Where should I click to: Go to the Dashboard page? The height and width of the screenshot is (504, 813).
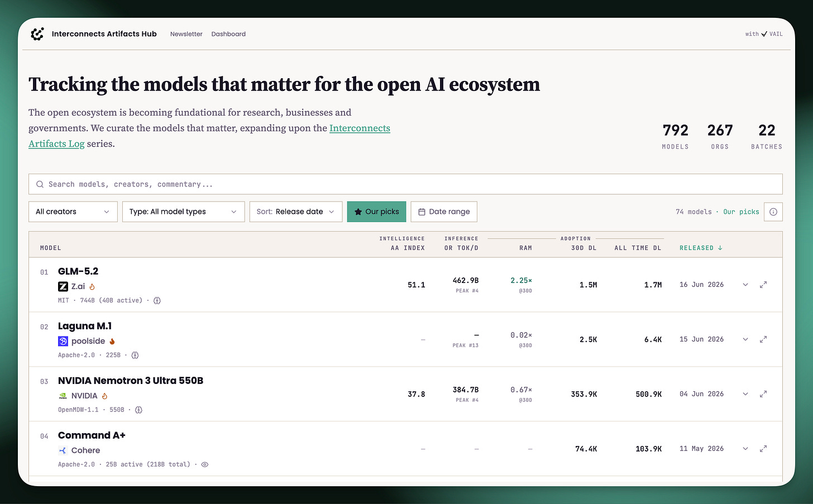pos(228,34)
